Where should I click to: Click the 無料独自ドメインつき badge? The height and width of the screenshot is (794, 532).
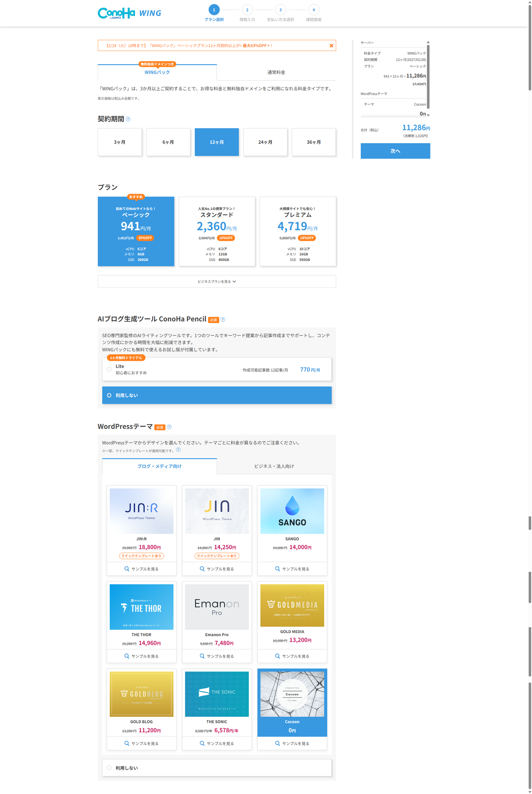(x=157, y=64)
